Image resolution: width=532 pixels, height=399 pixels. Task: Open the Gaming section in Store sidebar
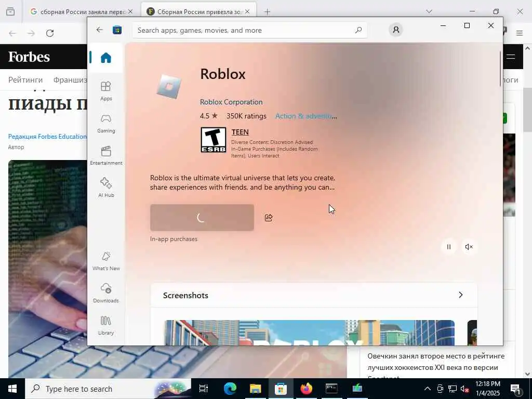pyautogui.click(x=106, y=124)
